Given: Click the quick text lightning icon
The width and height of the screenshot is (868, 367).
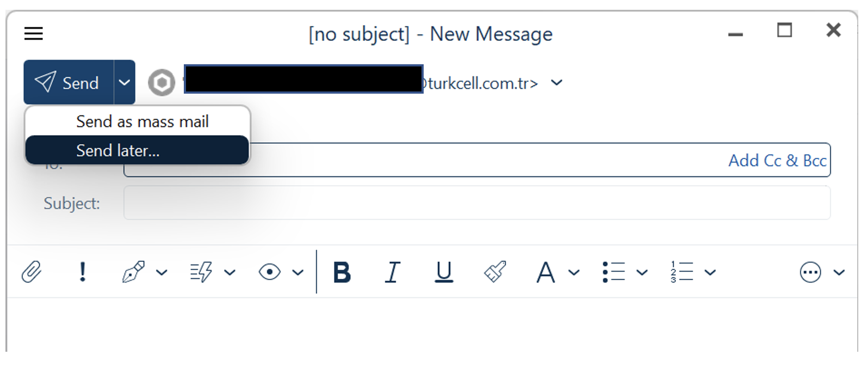Looking at the screenshot, I should (201, 271).
